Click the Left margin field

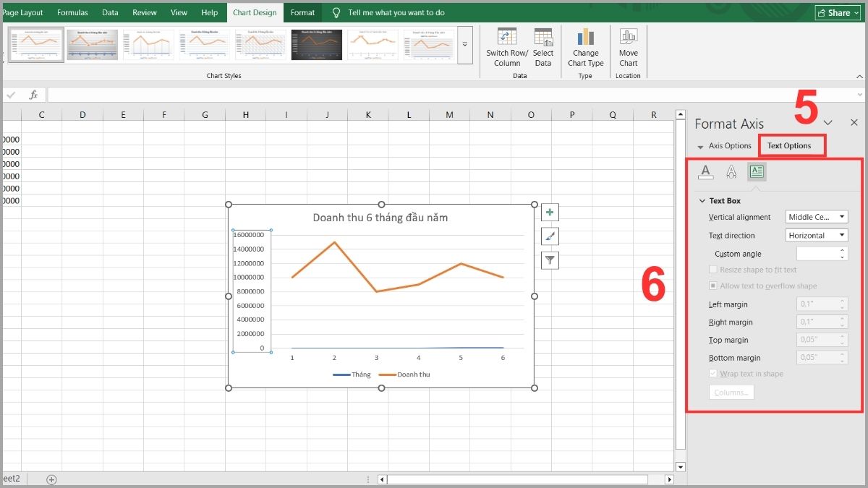click(x=822, y=304)
